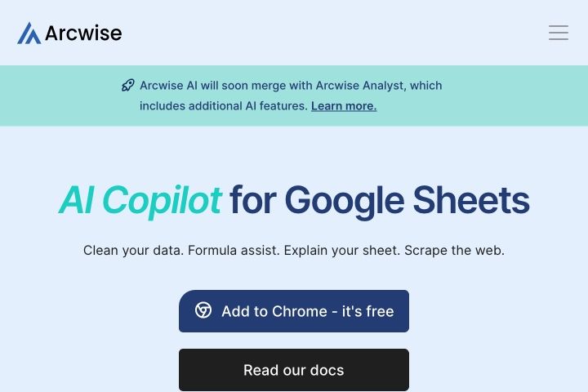
Task: Click the word "Google" in the headline
Action: point(345,202)
